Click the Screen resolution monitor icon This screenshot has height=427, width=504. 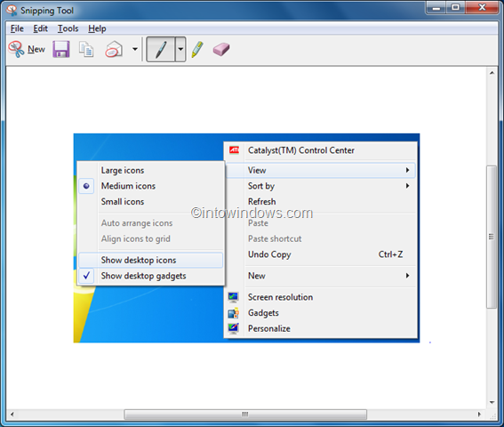click(x=234, y=297)
